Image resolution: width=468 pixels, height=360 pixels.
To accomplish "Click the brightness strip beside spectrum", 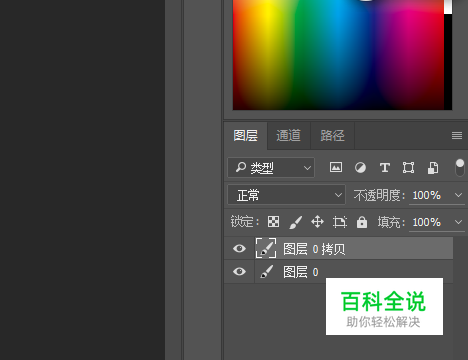I will click(448, 55).
